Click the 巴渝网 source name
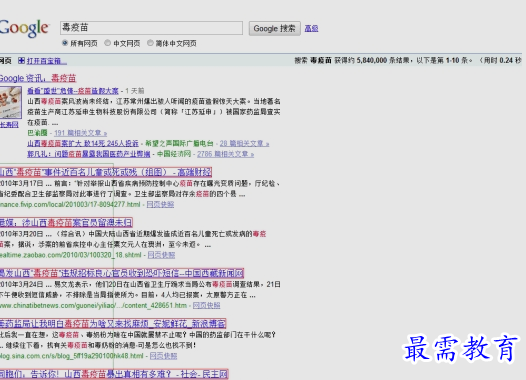The width and height of the screenshot is (526, 380). [x=37, y=133]
